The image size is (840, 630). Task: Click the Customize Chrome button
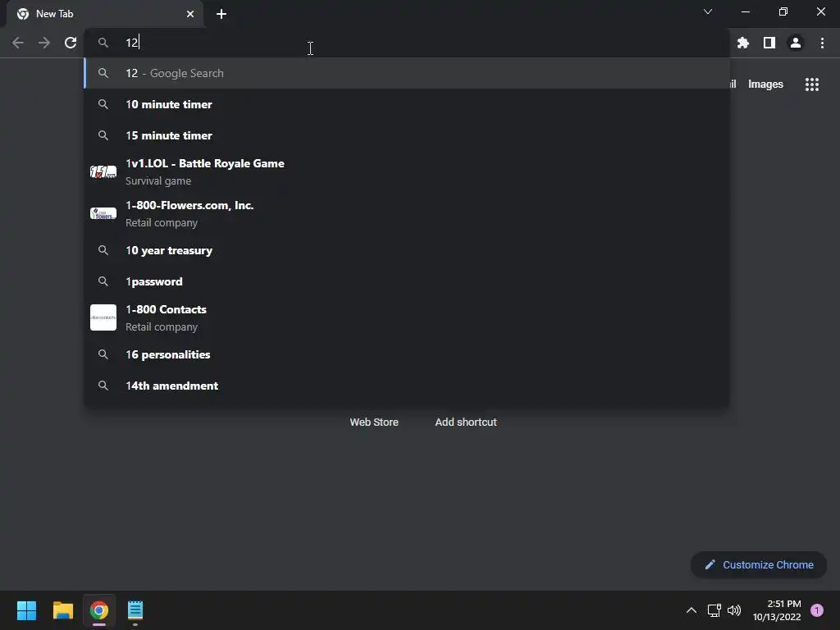coord(759,564)
